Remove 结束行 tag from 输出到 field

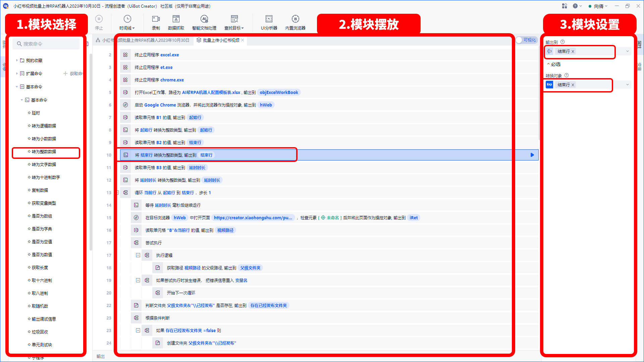coord(573,51)
